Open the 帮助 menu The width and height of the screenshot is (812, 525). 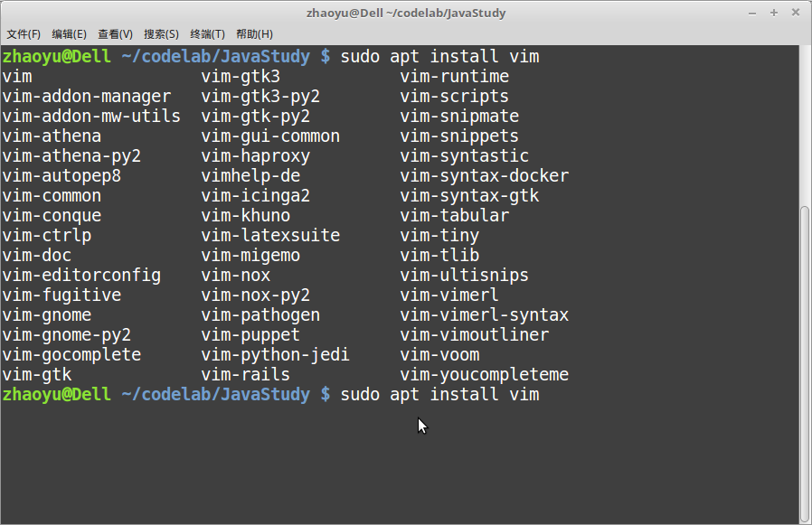coord(251,33)
